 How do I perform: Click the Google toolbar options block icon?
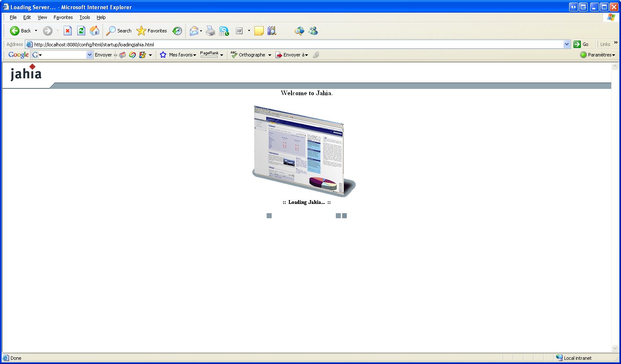pos(143,55)
